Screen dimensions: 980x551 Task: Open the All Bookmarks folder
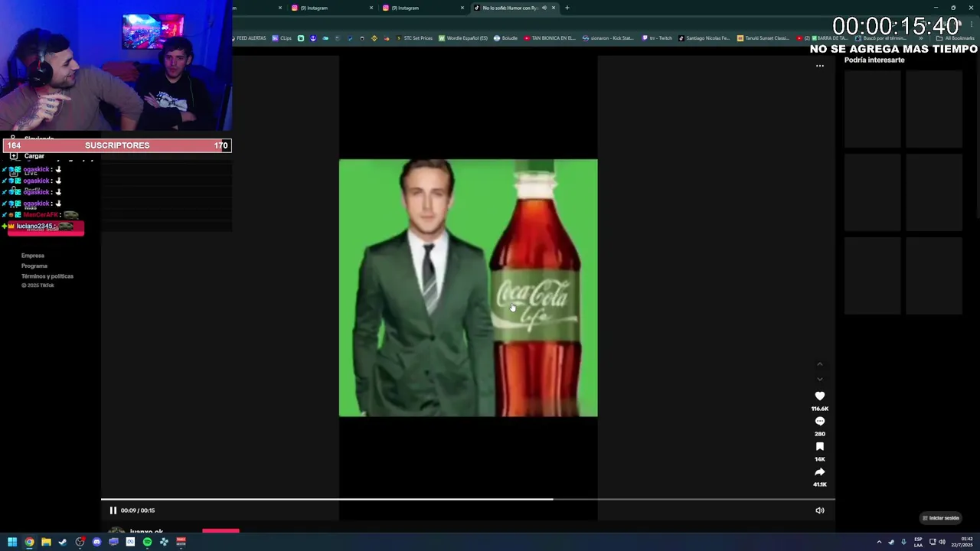click(955, 38)
